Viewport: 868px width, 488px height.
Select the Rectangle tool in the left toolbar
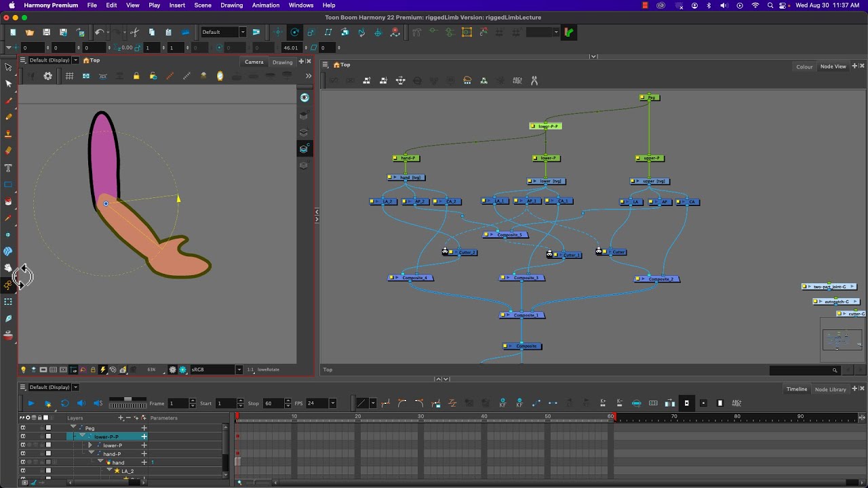point(8,184)
